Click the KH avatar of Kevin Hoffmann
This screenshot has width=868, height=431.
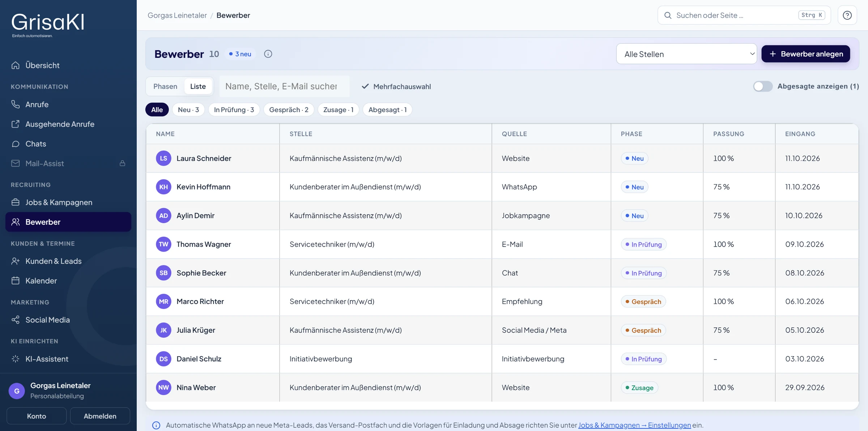tap(163, 187)
